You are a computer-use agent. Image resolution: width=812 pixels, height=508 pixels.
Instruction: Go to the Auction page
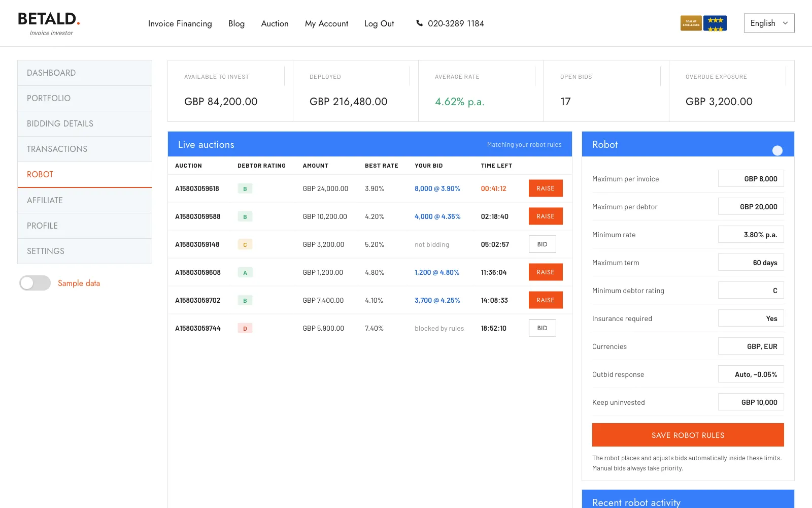click(275, 23)
